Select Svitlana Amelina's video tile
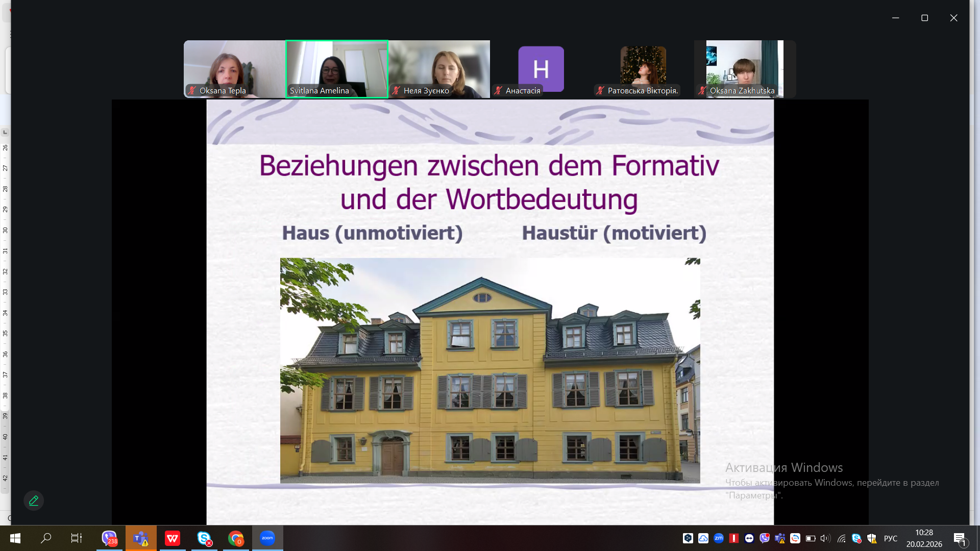Image resolution: width=980 pixels, height=551 pixels. click(337, 69)
